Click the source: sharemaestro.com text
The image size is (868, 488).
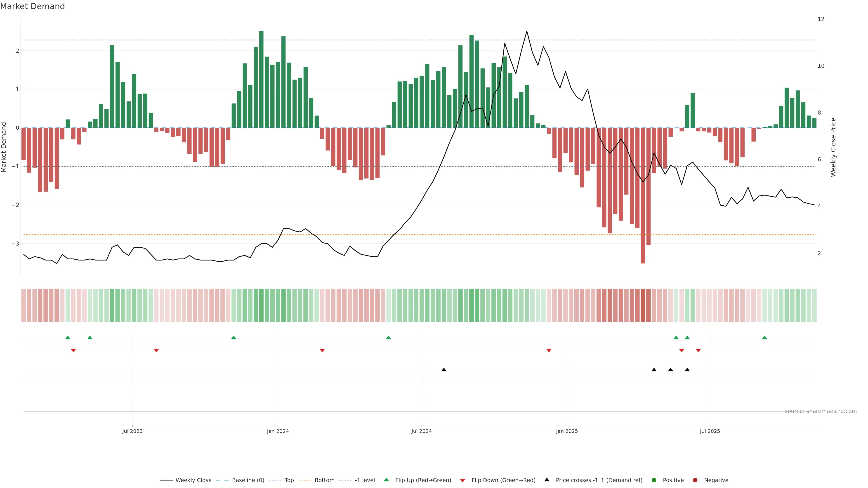tap(821, 411)
